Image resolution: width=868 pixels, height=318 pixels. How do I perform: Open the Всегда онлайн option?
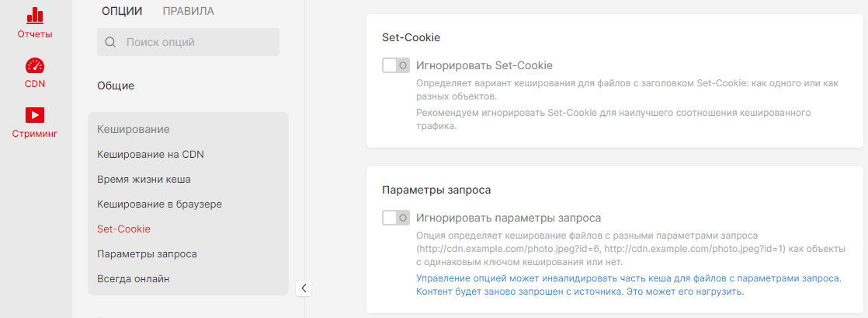134,278
